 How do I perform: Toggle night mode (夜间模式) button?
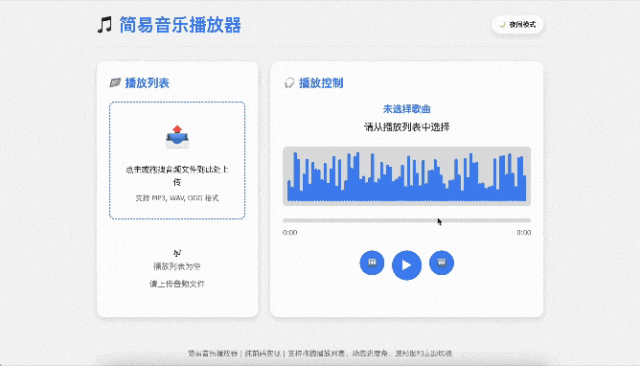coord(517,25)
